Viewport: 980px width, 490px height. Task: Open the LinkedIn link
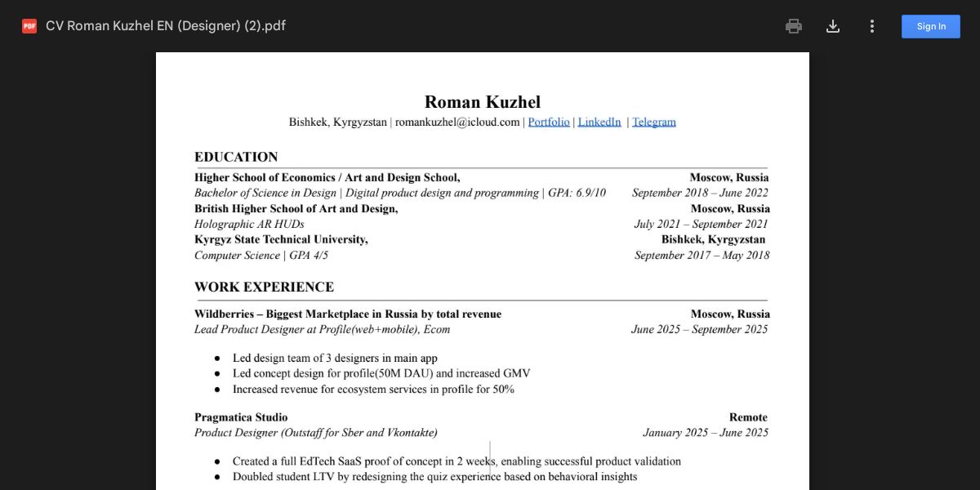[x=599, y=122]
